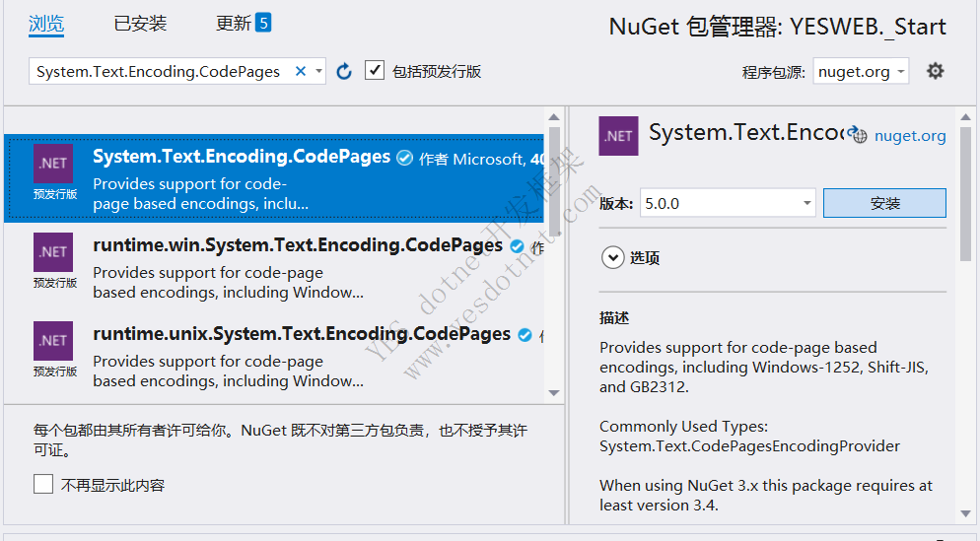Click System.Text.CodePagesEncodingProvider text
Image resolution: width=980 pixels, height=541 pixels.
pyautogui.click(x=749, y=446)
